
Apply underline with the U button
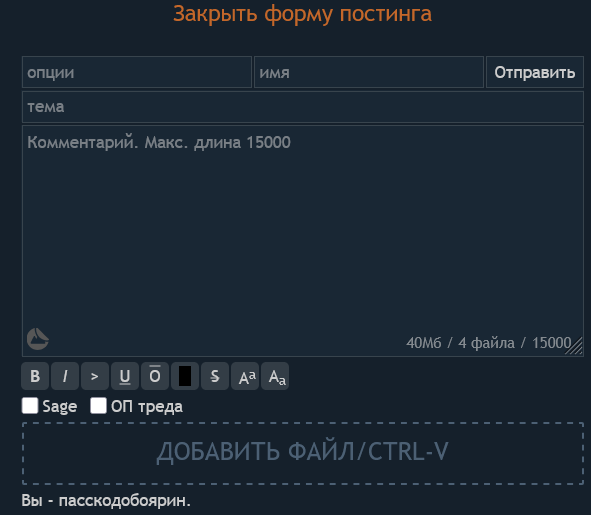click(x=125, y=376)
